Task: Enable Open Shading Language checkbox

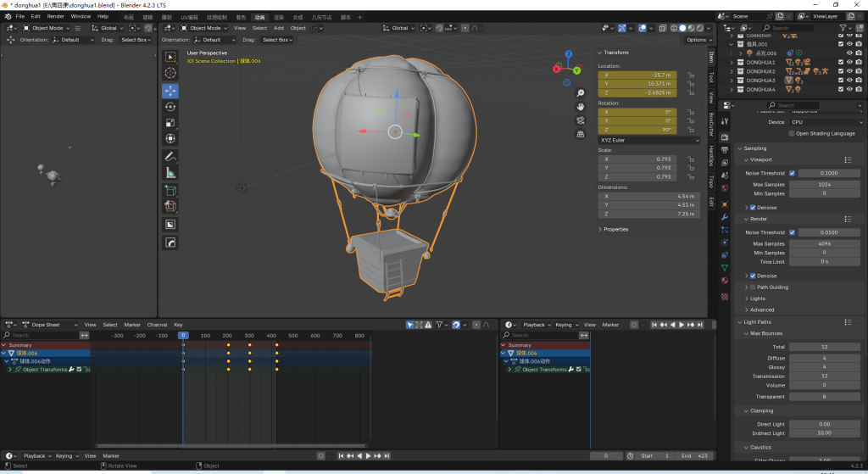Action: (x=792, y=133)
